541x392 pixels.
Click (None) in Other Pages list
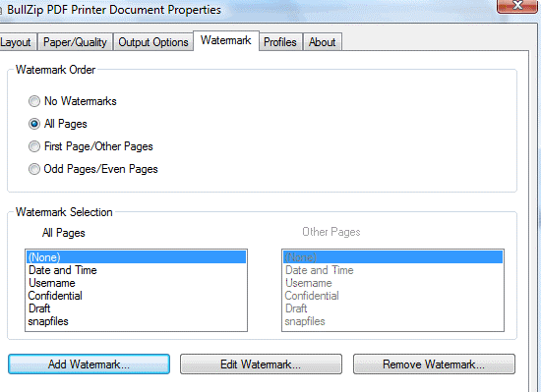tap(393, 257)
